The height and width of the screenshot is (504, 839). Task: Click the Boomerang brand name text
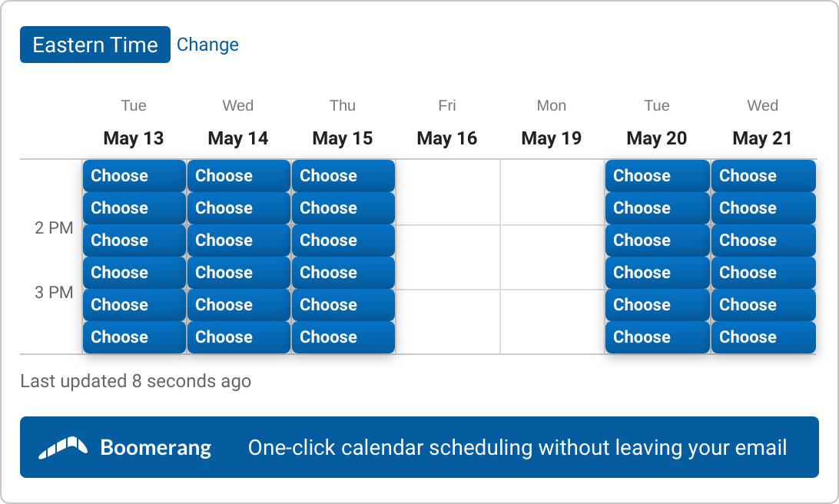pyautogui.click(x=156, y=448)
